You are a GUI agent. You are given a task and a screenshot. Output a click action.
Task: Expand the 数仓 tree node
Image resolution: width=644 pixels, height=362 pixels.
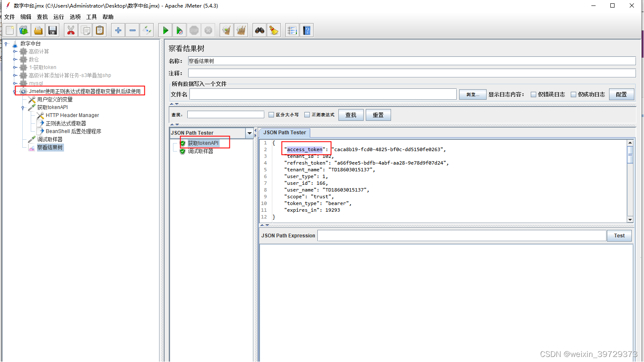15,59
